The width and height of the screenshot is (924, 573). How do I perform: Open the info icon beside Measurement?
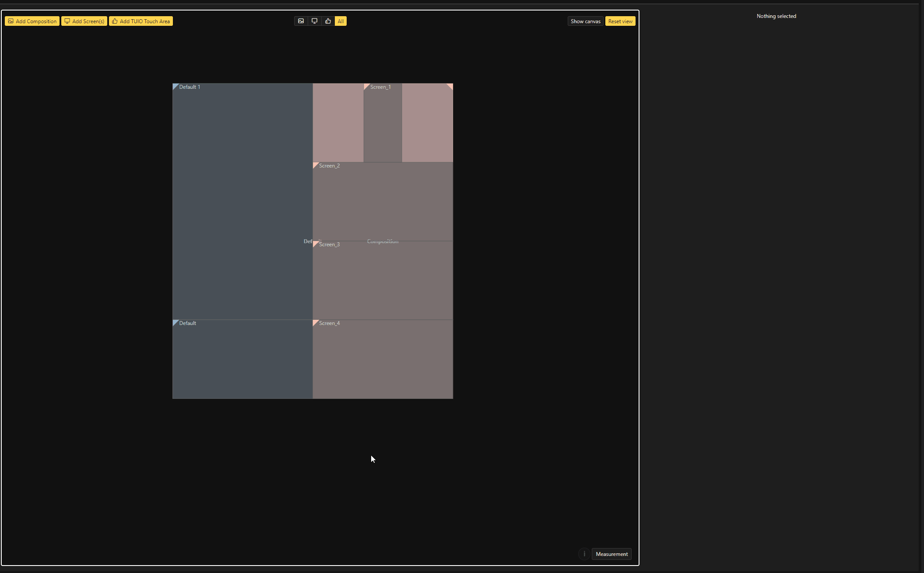[584, 554]
